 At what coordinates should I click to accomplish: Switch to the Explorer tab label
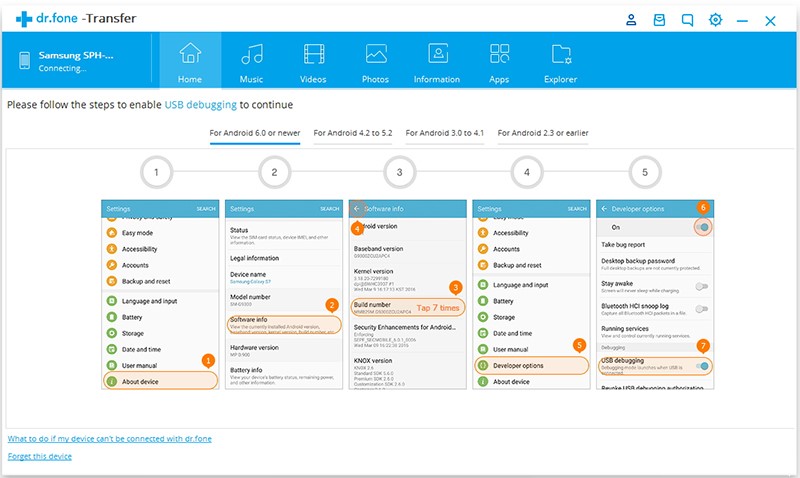point(561,79)
